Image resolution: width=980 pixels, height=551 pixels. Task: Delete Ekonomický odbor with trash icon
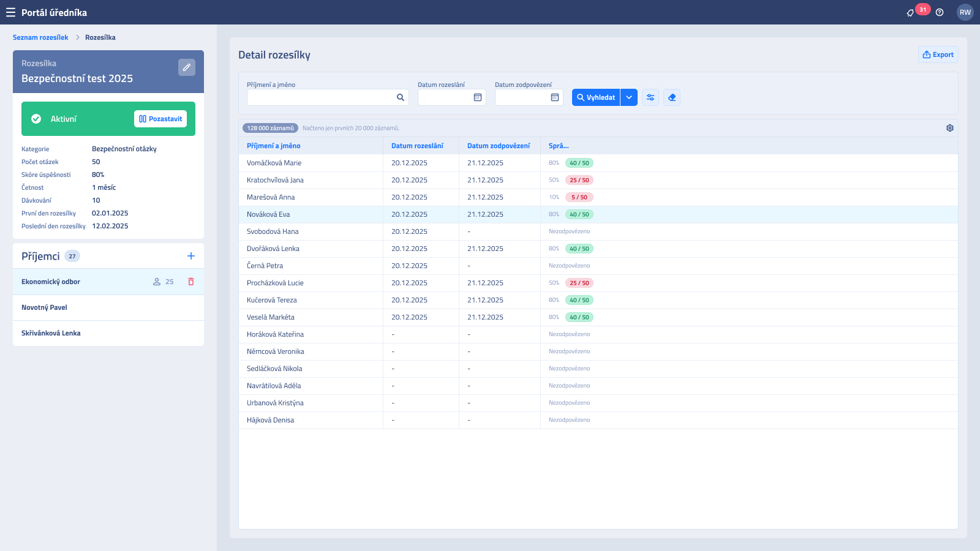pyautogui.click(x=191, y=282)
